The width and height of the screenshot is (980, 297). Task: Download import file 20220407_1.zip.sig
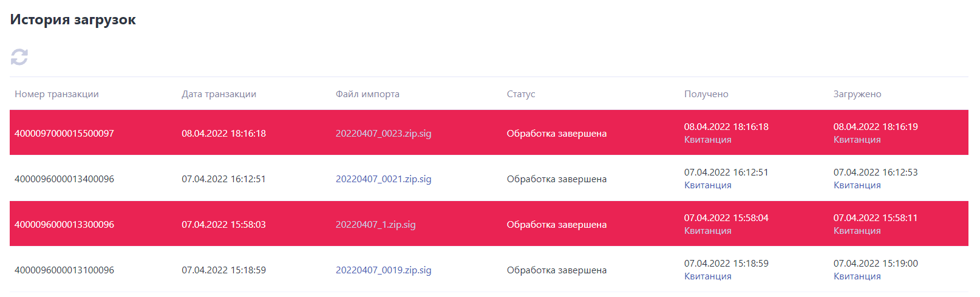(375, 225)
